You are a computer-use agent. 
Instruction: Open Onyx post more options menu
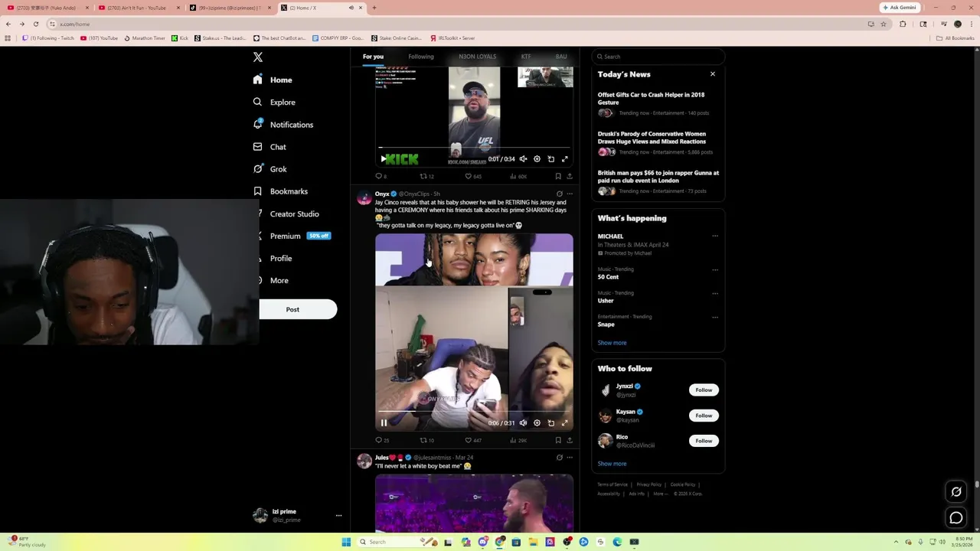click(570, 194)
